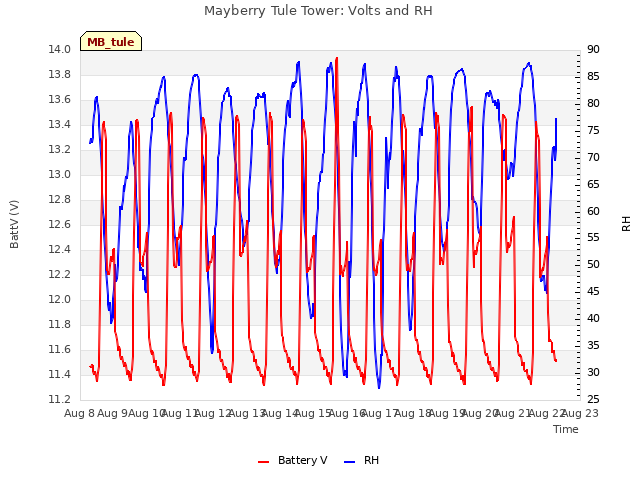Click the blue RH legend swatch
The height and width of the screenshot is (480, 640).
point(350,462)
